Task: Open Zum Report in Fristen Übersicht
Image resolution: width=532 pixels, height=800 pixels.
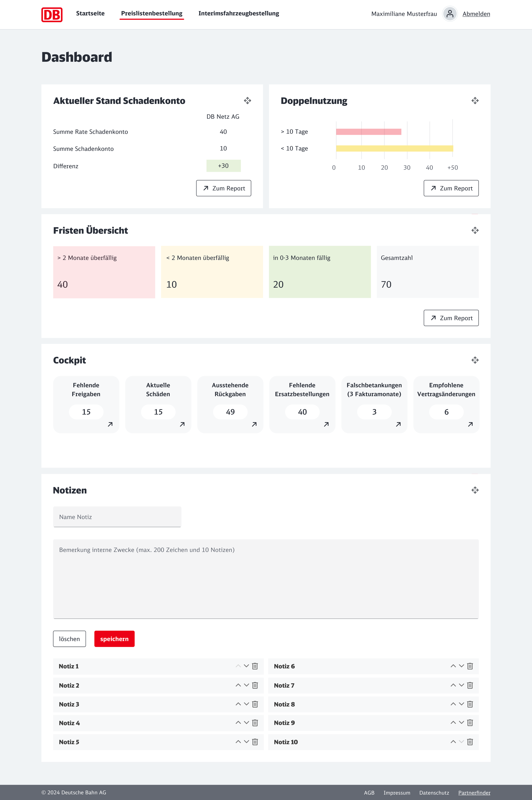Action: pyautogui.click(x=451, y=318)
